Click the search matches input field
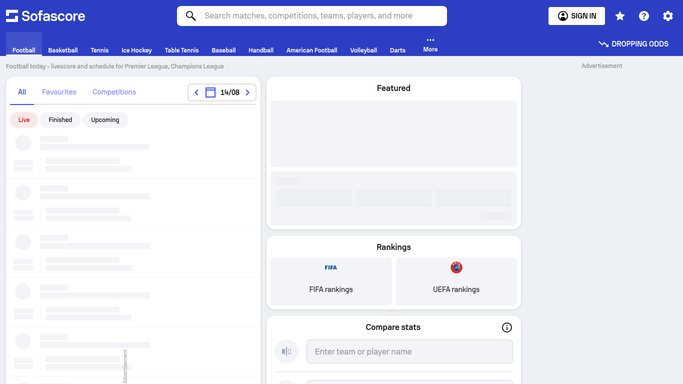The width and height of the screenshot is (683, 384). pyautogui.click(x=312, y=16)
